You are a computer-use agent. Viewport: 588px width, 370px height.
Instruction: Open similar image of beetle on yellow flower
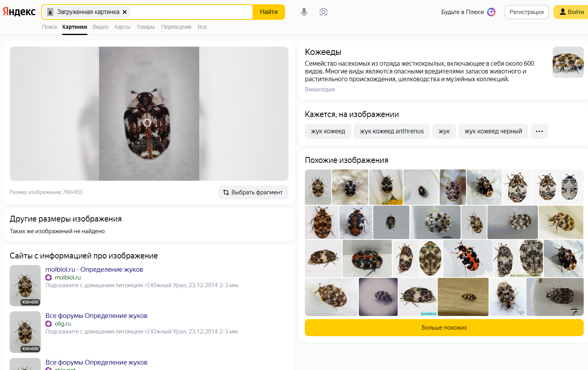pos(386,187)
